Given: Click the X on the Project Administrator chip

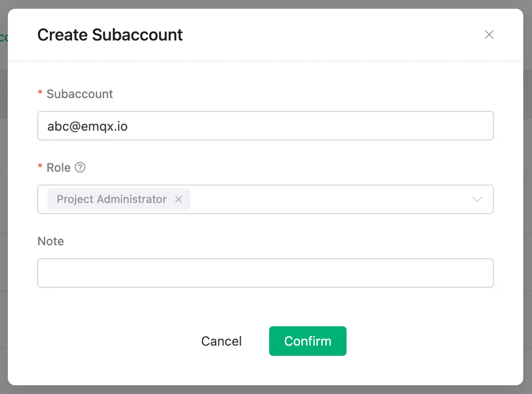Looking at the screenshot, I should coord(179,199).
